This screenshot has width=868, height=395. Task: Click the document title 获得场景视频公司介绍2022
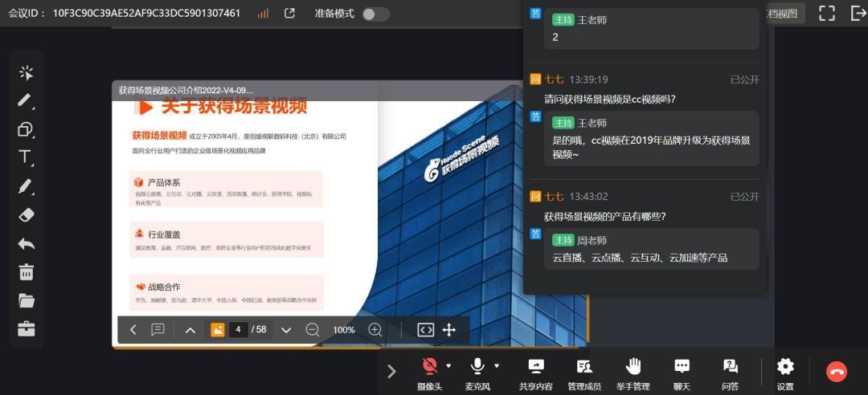(x=186, y=90)
